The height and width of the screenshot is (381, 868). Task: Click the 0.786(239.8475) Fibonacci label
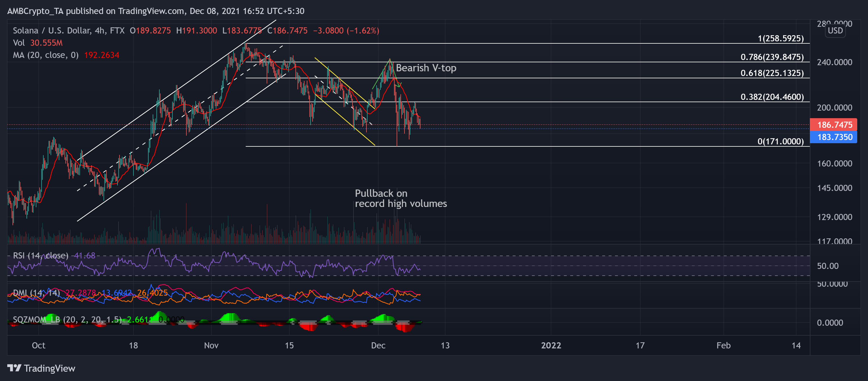point(772,57)
